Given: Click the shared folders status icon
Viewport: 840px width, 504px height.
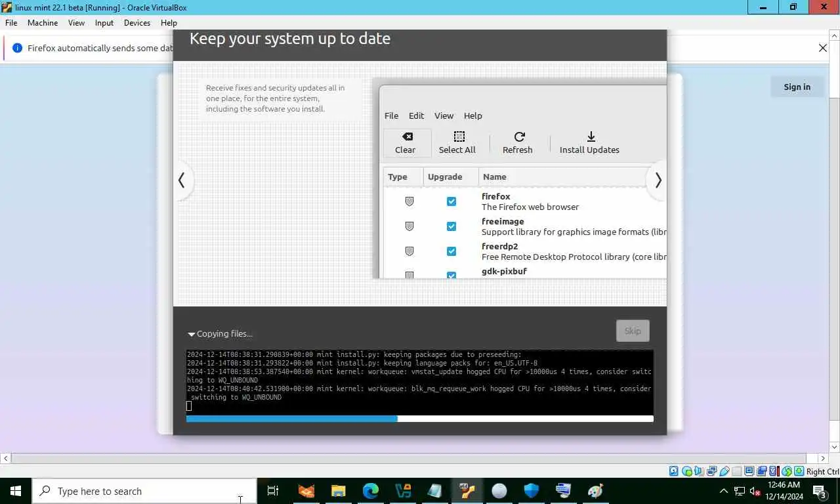Looking at the screenshot, I should 736,471.
